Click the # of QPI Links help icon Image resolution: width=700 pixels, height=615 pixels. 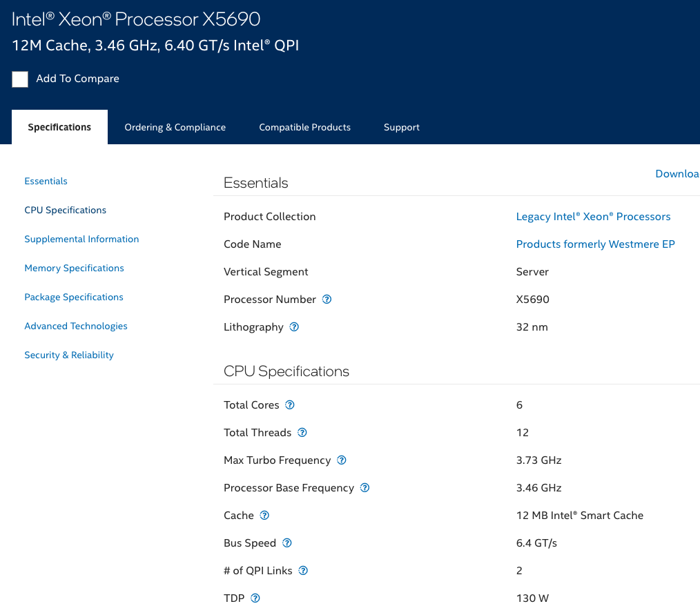[303, 571]
